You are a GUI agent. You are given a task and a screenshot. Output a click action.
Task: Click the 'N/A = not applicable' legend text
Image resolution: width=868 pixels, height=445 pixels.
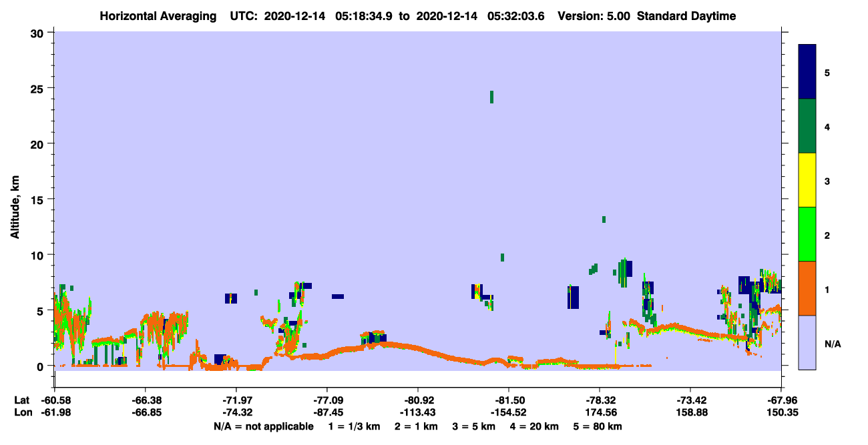[263, 426]
